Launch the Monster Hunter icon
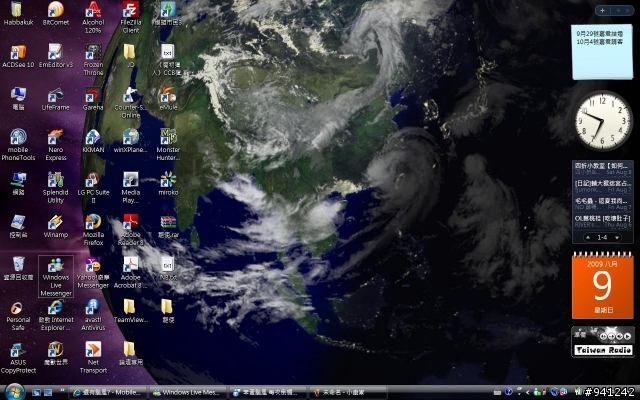This screenshot has height=400, width=640. pyautogui.click(x=168, y=145)
